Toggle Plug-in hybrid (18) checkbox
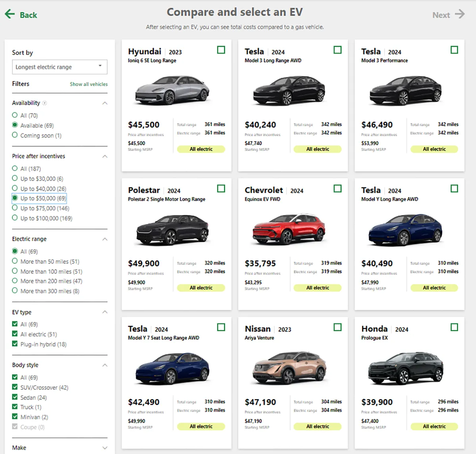Viewport: 476px width, 454px height. click(x=15, y=344)
